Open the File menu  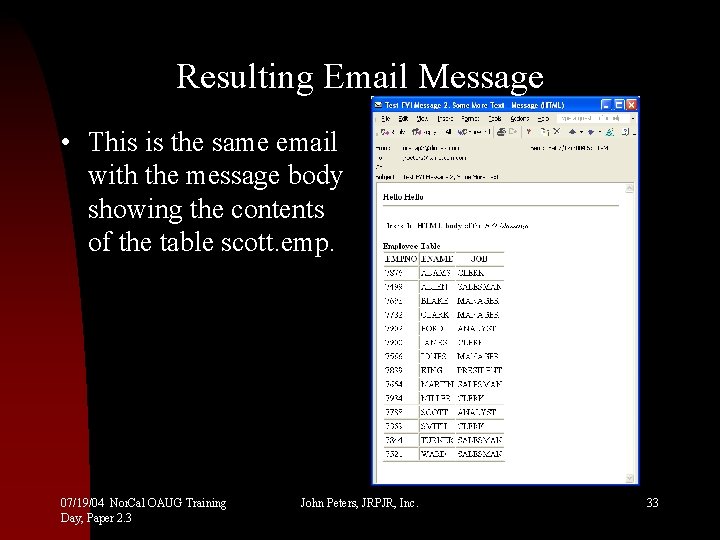(x=386, y=118)
